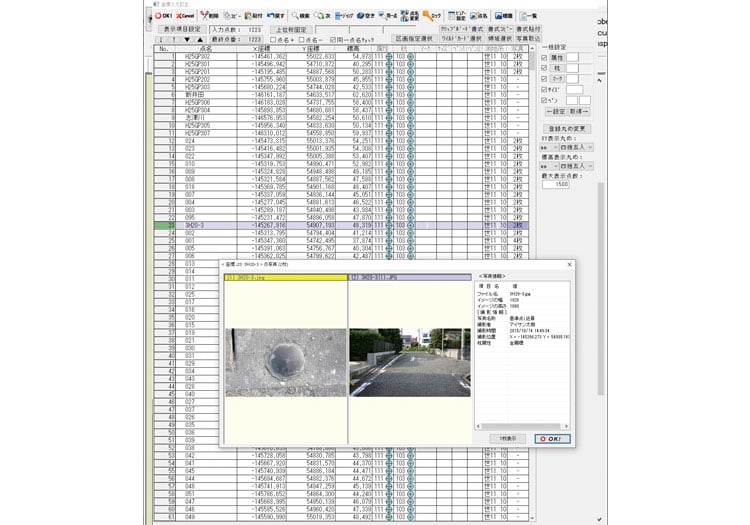The image size is (750, 525).
Task: Click the ←設定 button
Action: 556,111
